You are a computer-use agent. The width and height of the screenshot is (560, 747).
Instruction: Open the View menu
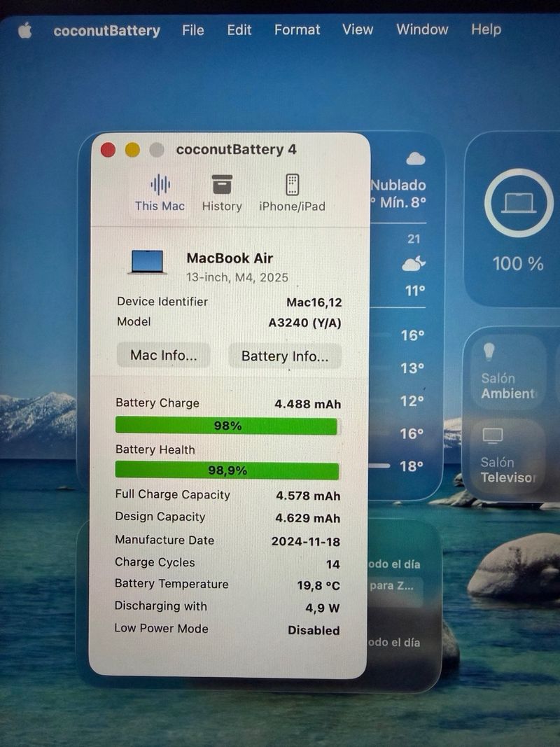(358, 29)
